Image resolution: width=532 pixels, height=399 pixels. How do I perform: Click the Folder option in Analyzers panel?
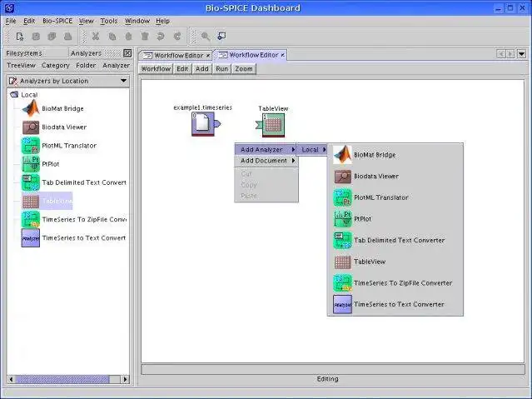click(86, 65)
